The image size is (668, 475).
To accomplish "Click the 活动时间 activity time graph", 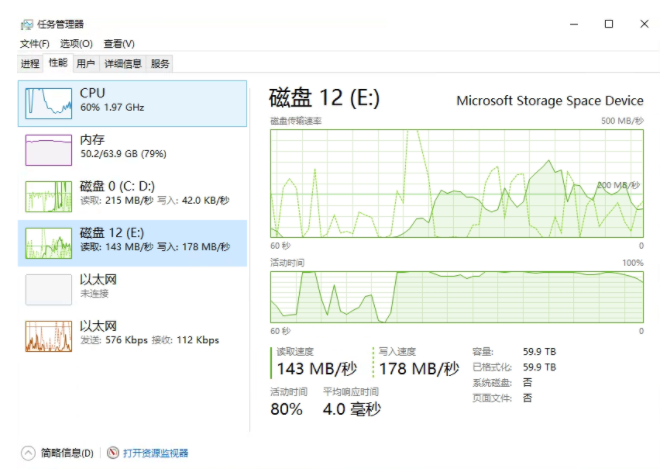I will (457, 296).
